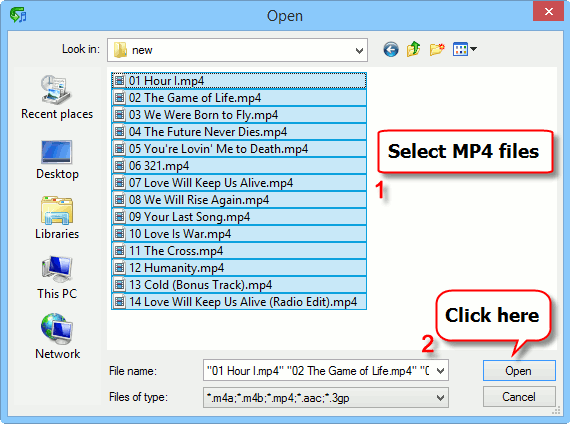The image size is (570, 424).
Task: Select 13 Cold (Bonus Track).mp4
Action: point(239,285)
